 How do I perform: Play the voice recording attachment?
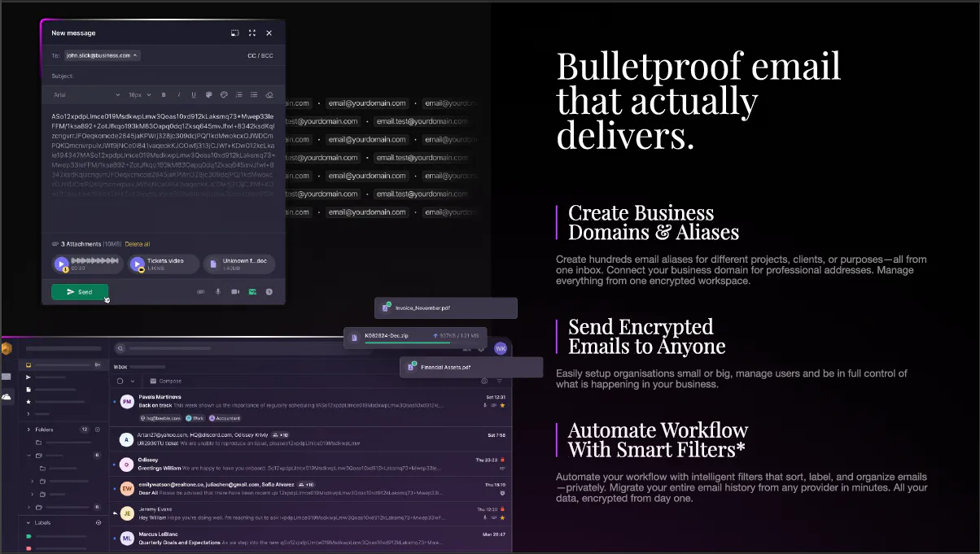click(61, 264)
